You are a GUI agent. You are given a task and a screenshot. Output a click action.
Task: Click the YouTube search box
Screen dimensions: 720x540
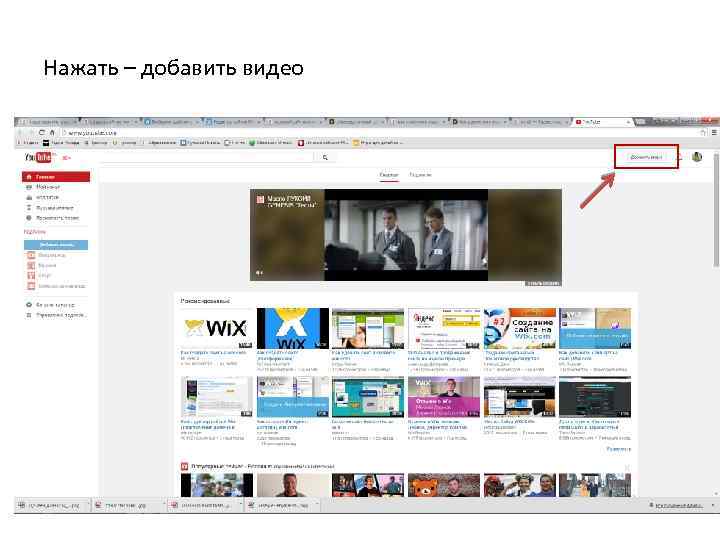(209, 158)
